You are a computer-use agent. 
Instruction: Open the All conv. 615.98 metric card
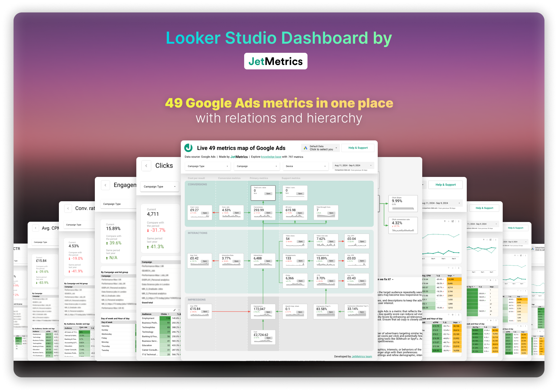coord(300,213)
